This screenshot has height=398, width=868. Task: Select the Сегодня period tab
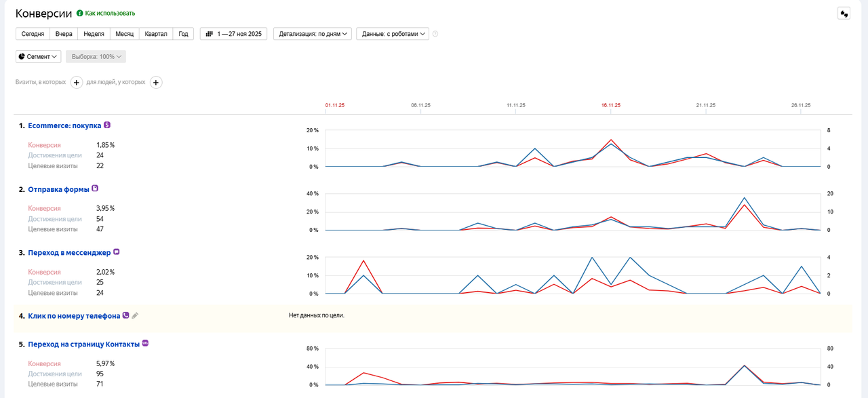pos(33,34)
